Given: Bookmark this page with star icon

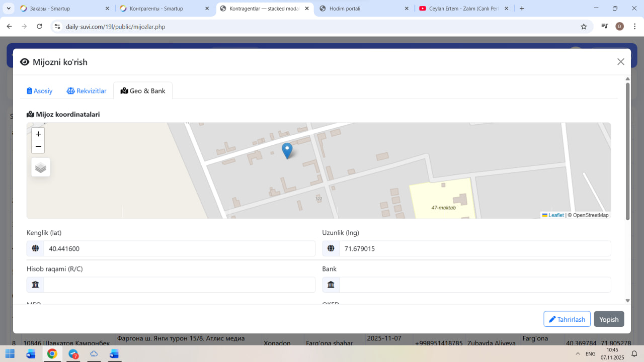Looking at the screenshot, I should click(x=584, y=27).
